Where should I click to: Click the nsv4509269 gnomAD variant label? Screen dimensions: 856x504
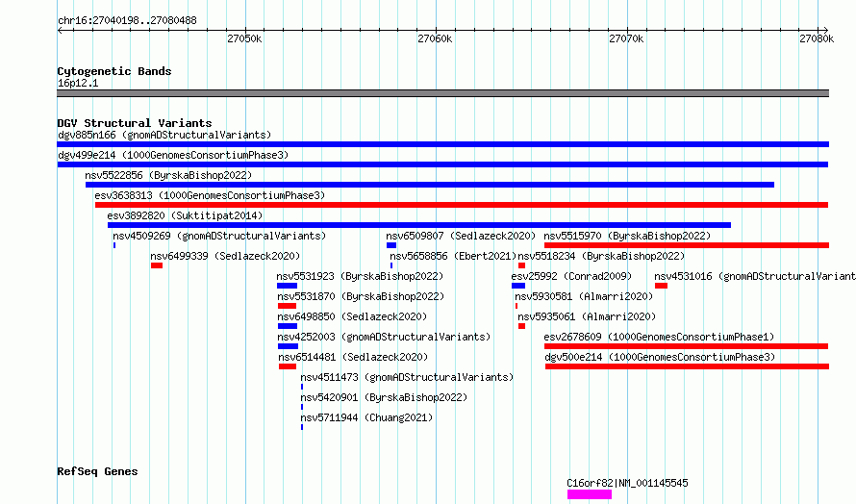(219, 236)
